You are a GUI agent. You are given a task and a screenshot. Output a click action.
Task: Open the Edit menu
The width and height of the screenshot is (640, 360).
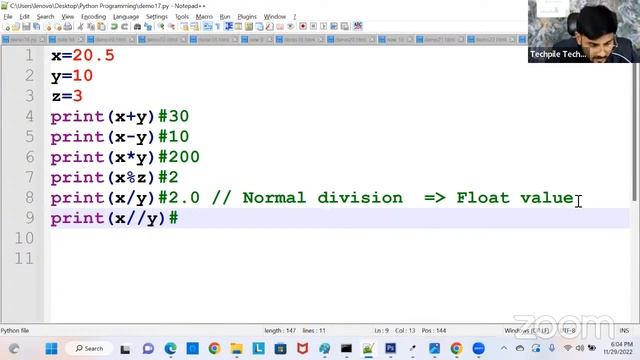pos(24,17)
